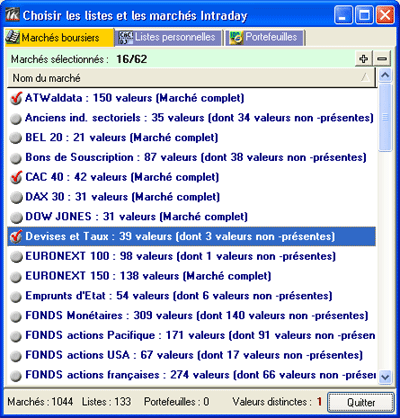Maximize the Intraday window

pos(364,15)
